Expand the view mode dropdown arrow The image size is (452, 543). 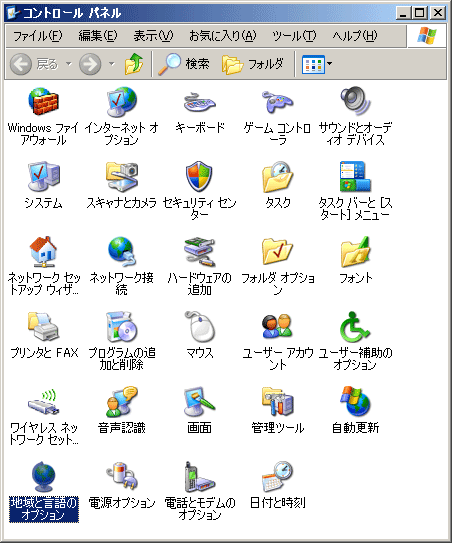coord(329,64)
